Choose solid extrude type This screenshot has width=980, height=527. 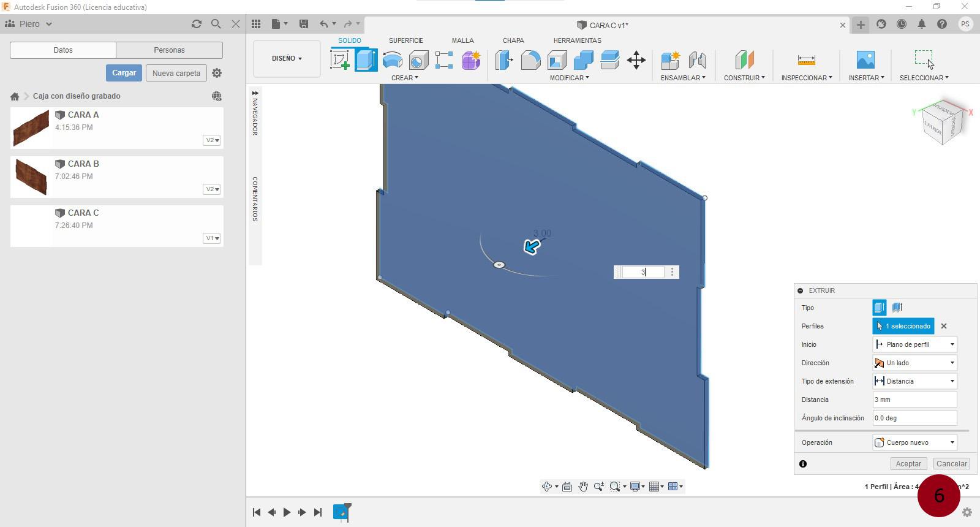(x=880, y=308)
